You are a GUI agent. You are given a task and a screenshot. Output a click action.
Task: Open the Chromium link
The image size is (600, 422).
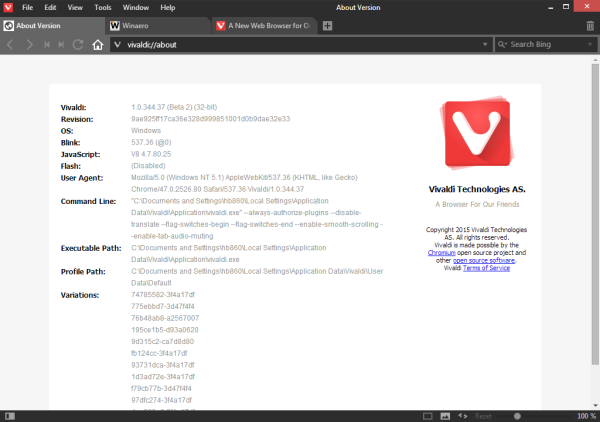tap(442, 253)
